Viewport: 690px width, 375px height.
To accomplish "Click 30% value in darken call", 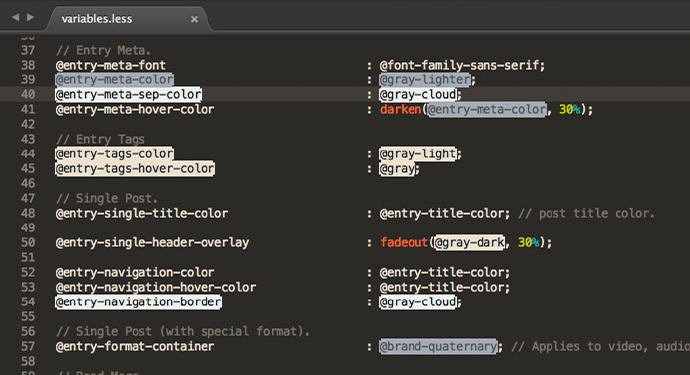I will pyautogui.click(x=569, y=109).
